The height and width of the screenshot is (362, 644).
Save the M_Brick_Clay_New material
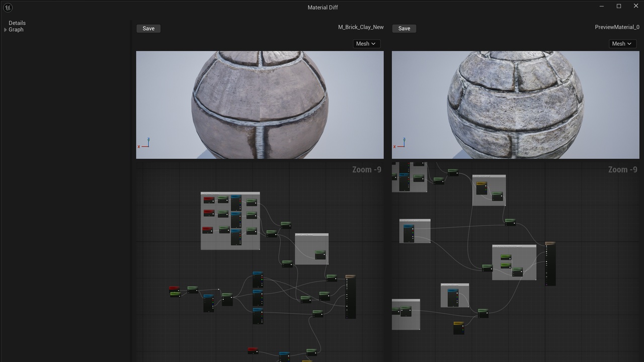point(148,29)
